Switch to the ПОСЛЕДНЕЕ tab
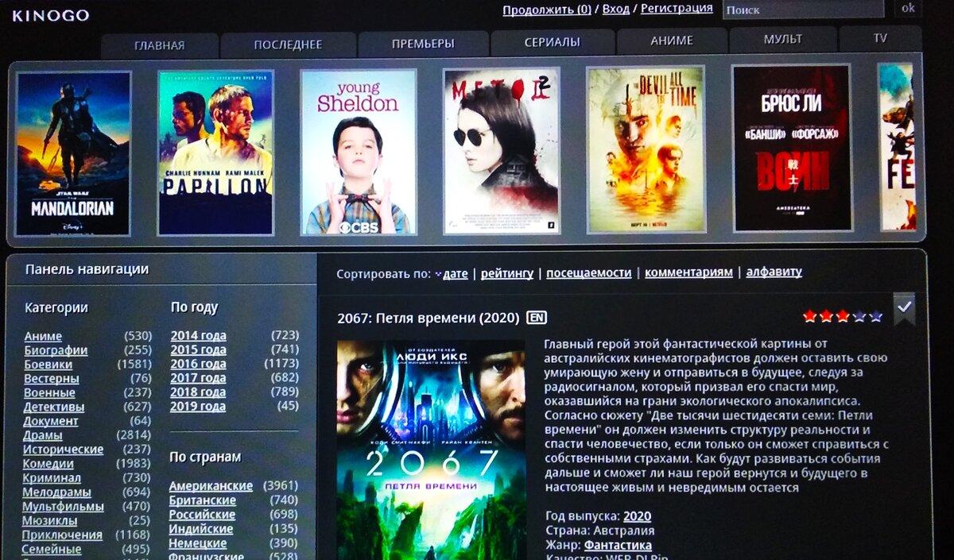Screen dimensions: 954x560 (x=288, y=44)
